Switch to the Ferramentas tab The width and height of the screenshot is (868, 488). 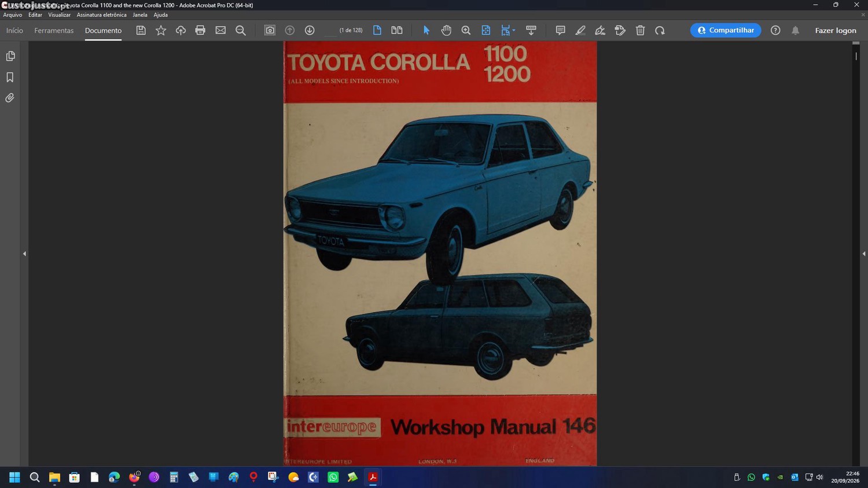pyautogui.click(x=54, y=30)
